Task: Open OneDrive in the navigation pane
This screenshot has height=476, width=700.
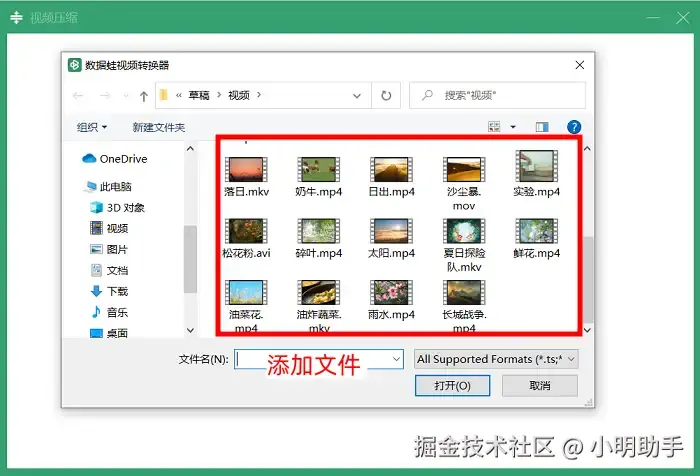Action: coord(115,159)
